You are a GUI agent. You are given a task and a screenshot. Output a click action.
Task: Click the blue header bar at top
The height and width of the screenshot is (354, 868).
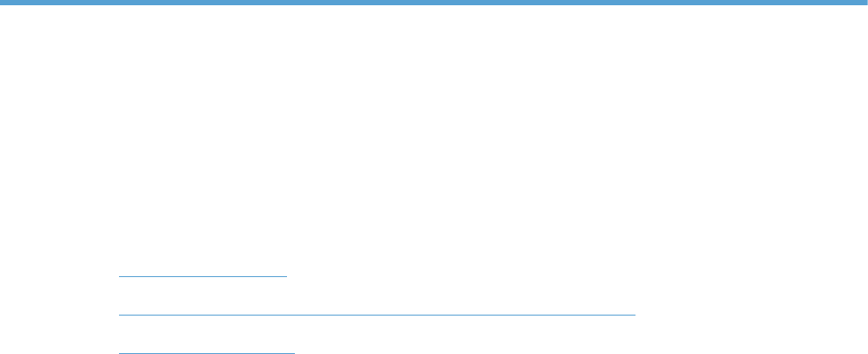pyautogui.click(x=434, y=3)
